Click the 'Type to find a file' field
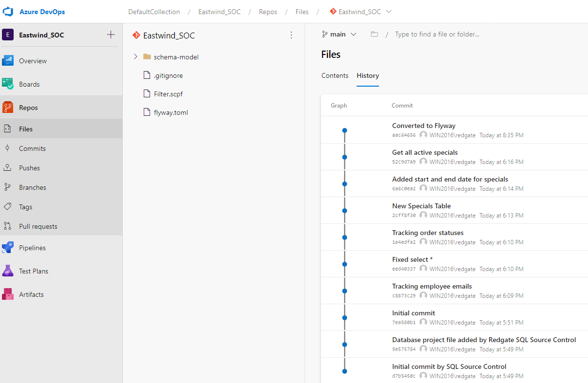Viewport: 588px width, 383px height. coord(463,35)
